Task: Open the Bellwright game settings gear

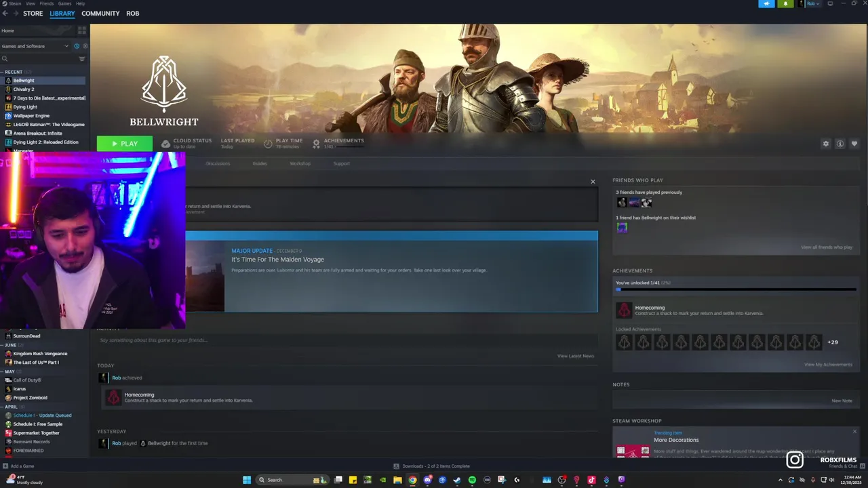Action: coord(825,144)
